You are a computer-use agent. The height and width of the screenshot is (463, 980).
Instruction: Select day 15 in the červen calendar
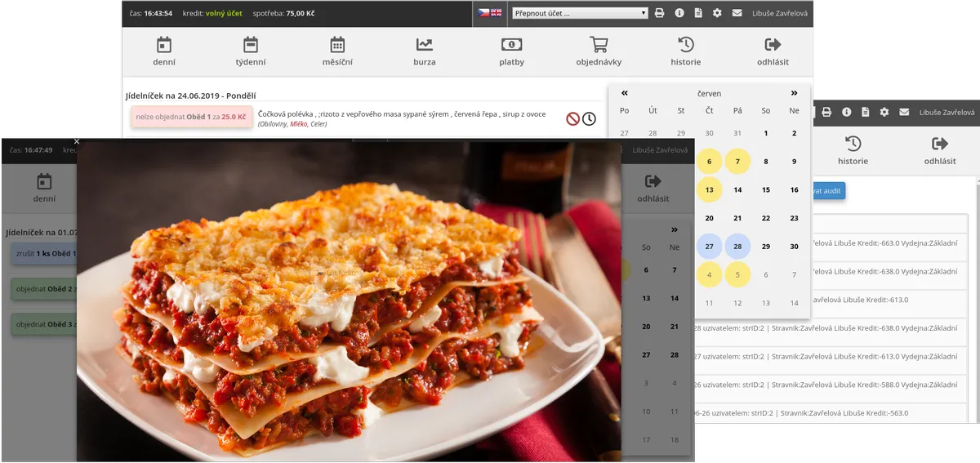tap(766, 189)
